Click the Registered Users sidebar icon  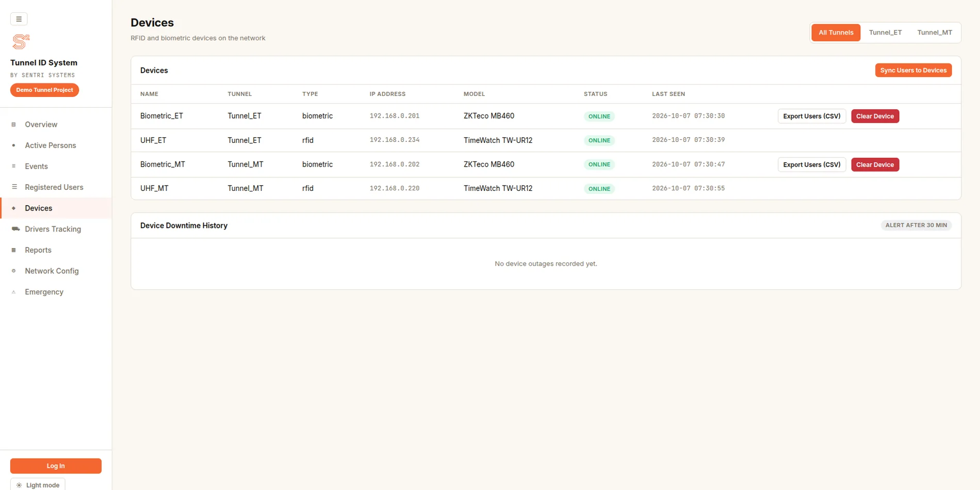[14, 187]
